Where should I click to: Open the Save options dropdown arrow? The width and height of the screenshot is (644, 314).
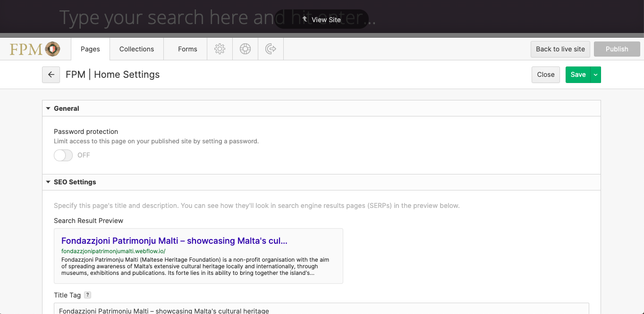click(596, 74)
